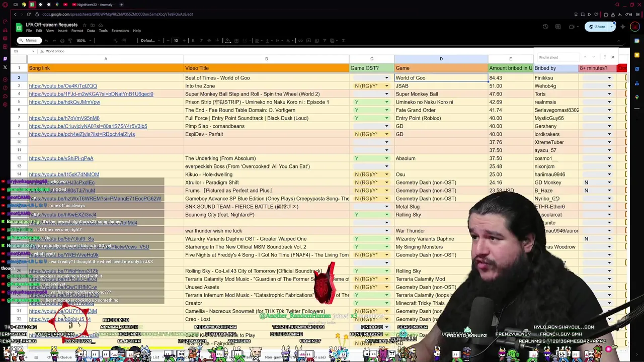Viewport: 644px width, 362px height.
Task: Open the fill color picker
Action: coord(228,40)
